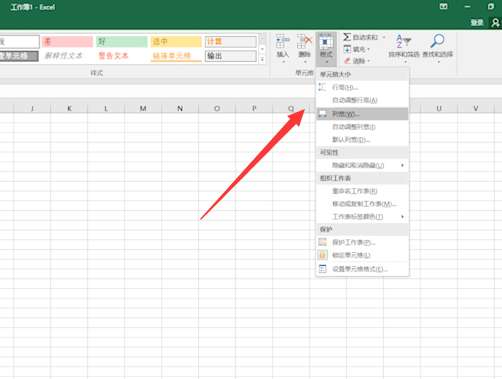This screenshot has width=502, height=379.
Task: Expand the Hide and Unhide submenu arrow
Action: (402, 165)
